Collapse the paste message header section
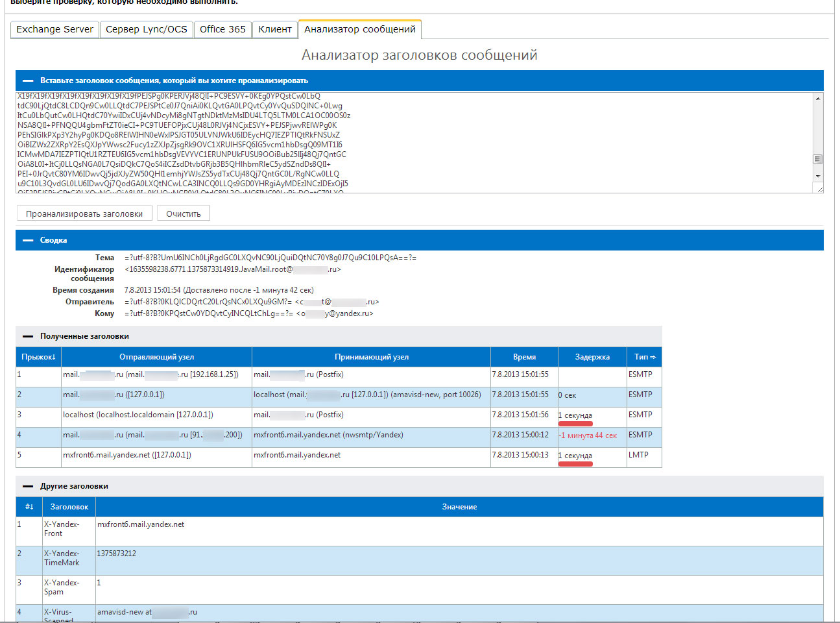 click(x=28, y=80)
